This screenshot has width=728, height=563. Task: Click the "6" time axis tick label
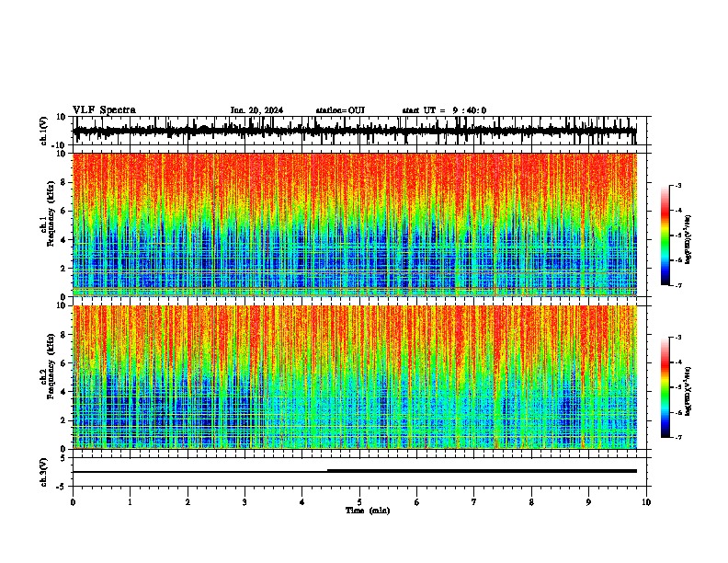[417, 502]
